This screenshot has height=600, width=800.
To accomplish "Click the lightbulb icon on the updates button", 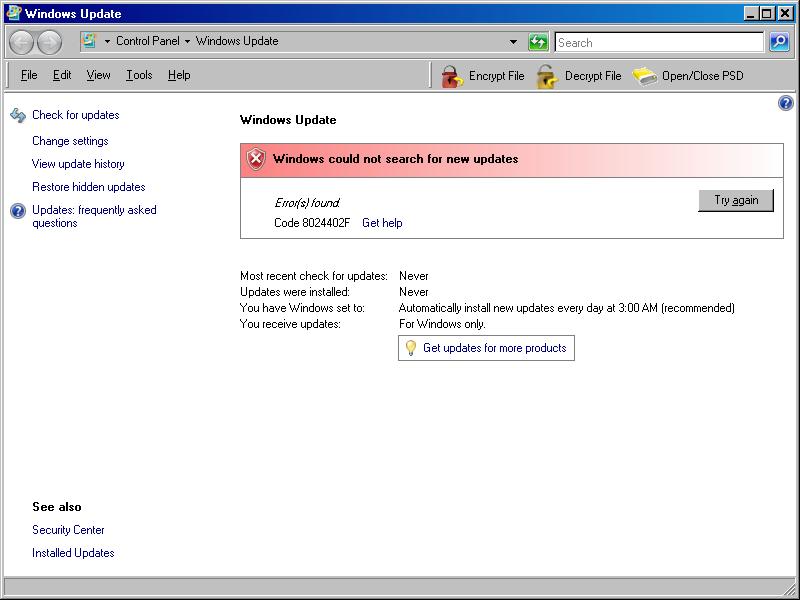I will point(413,348).
